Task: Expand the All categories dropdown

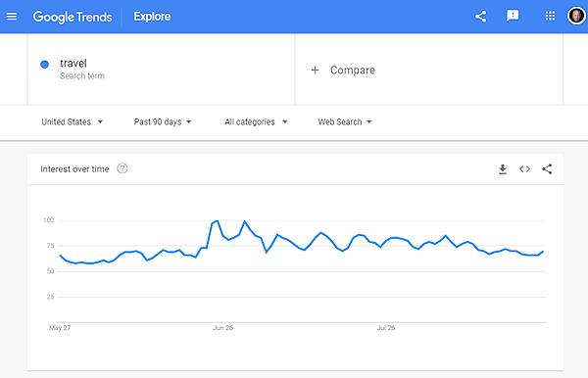Action: click(256, 121)
